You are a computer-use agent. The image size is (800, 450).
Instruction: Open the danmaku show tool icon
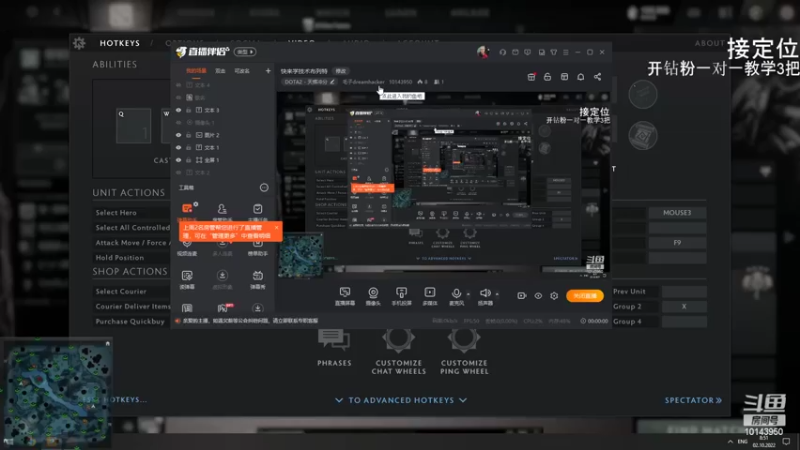pyautogui.click(x=258, y=276)
